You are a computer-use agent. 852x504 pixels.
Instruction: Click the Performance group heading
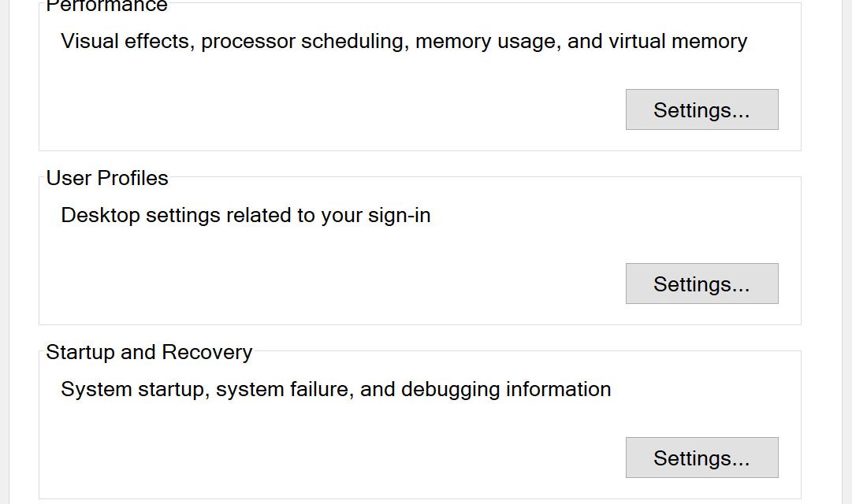tap(106, 6)
